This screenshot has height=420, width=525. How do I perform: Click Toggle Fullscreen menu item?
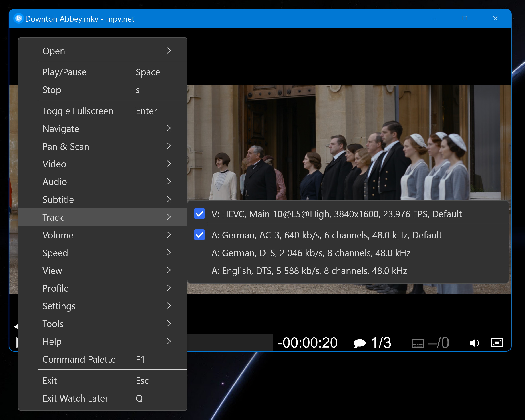78,111
